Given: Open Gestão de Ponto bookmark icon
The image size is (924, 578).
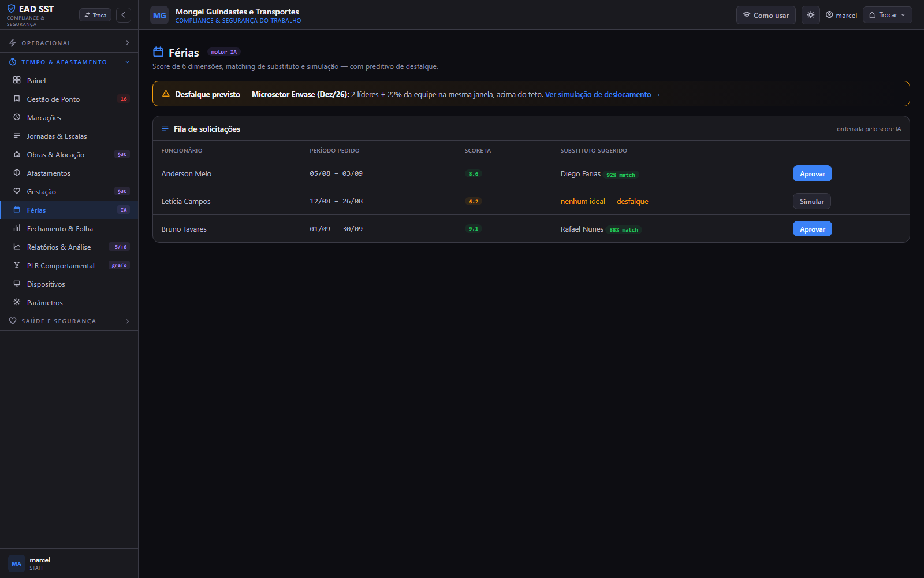Looking at the screenshot, I should click(17, 99).
